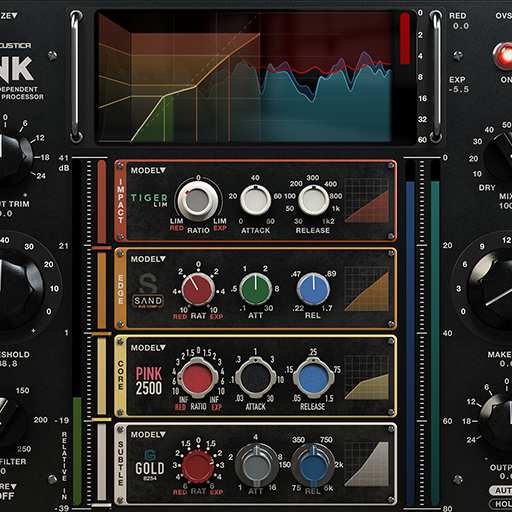Click the red RAT knob in EDGE module
512x512 pixels.
tap(197, 289)
